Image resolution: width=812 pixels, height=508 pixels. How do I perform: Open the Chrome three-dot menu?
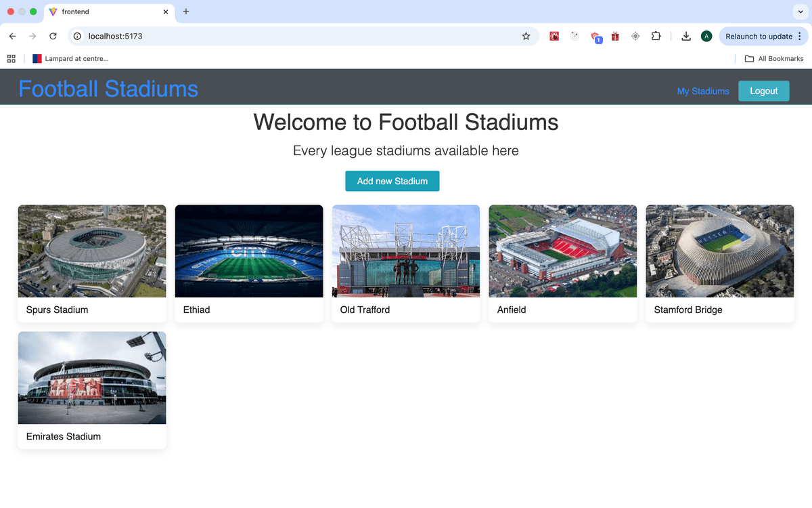pyautogui.click(x=800, y=37)
